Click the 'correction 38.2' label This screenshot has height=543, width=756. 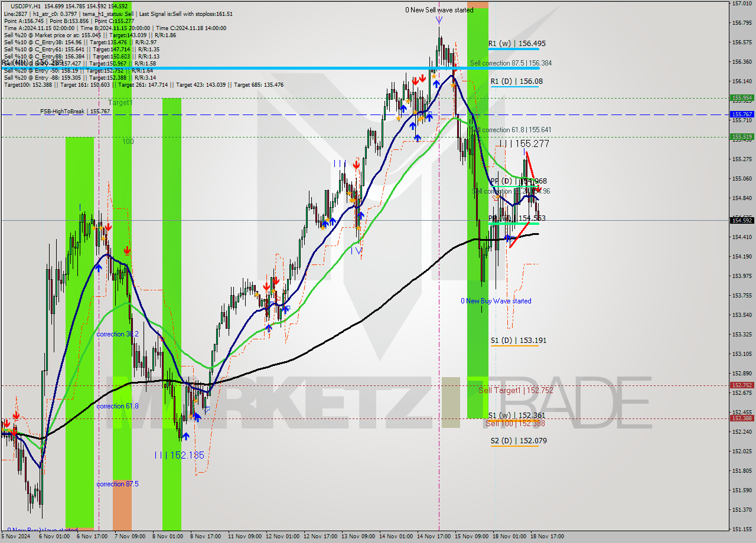pos(118,334)
